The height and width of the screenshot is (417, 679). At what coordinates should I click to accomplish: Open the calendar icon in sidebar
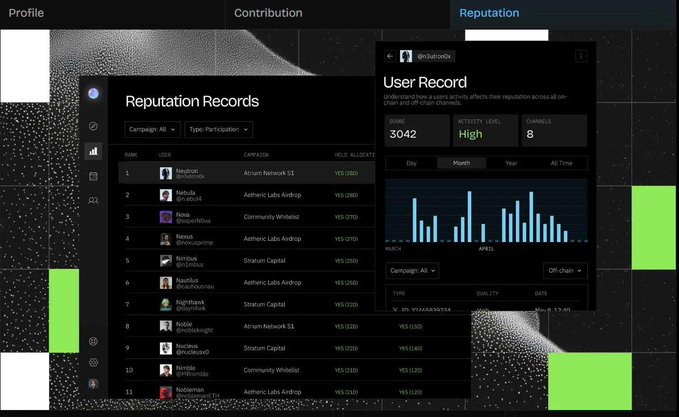pyautogui.click(x=93, y=176)
